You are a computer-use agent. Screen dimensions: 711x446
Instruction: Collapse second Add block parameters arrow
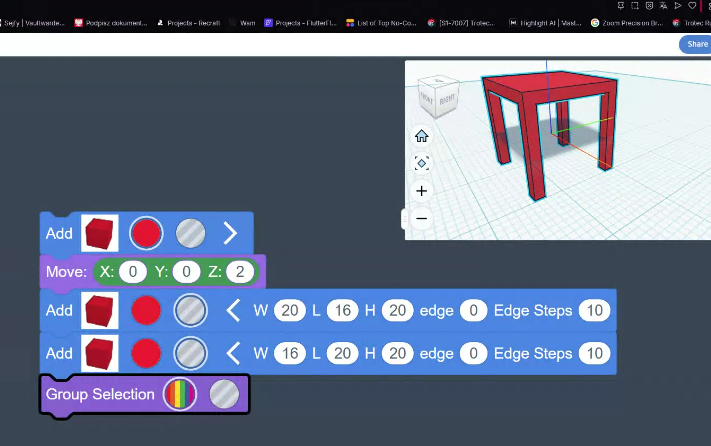[x=233, y=311]
